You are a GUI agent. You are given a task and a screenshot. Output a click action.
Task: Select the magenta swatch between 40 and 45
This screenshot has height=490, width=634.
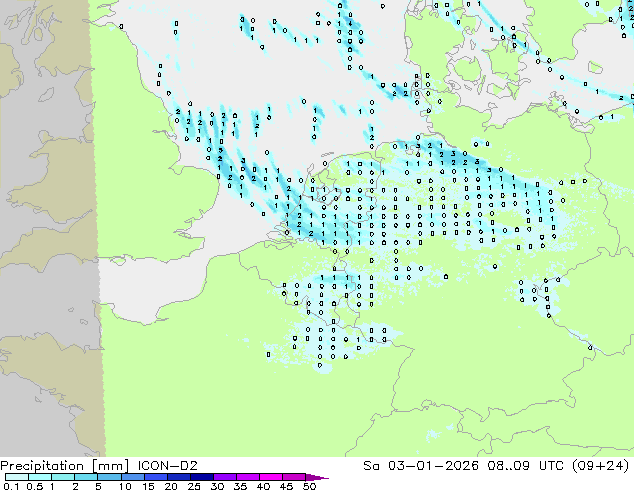(271, 477)
